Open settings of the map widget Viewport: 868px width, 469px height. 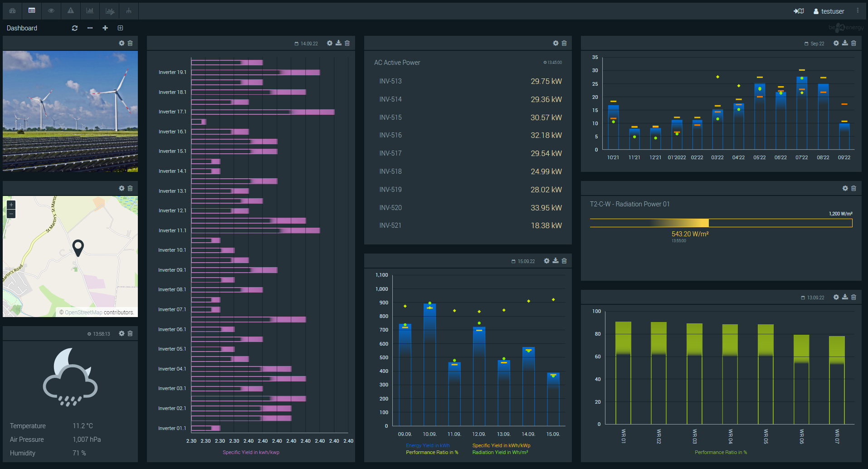(x=122, y=188)
